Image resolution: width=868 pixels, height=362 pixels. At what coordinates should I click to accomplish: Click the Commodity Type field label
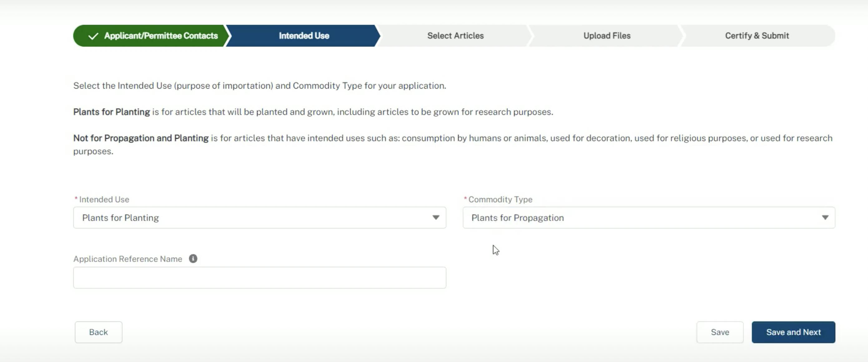[x=500, y=199]
